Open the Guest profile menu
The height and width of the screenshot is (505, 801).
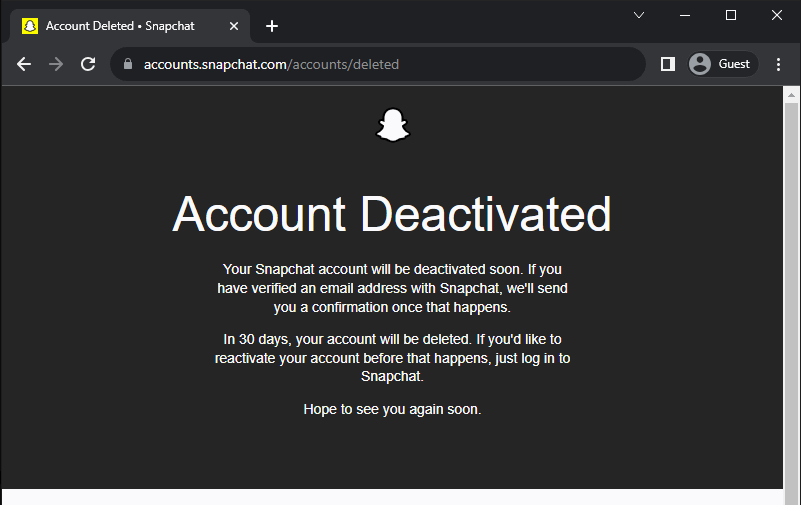[x=722, y=64]
